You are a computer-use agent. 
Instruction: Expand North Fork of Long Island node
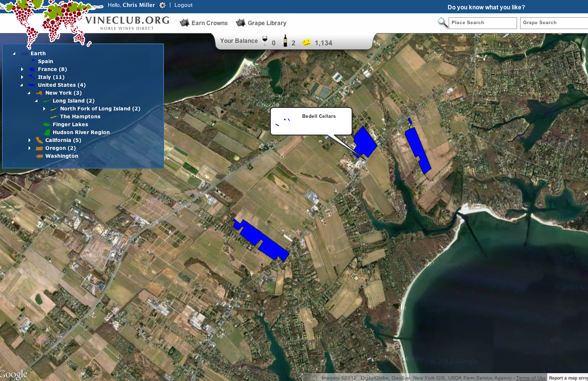[44, 109]
